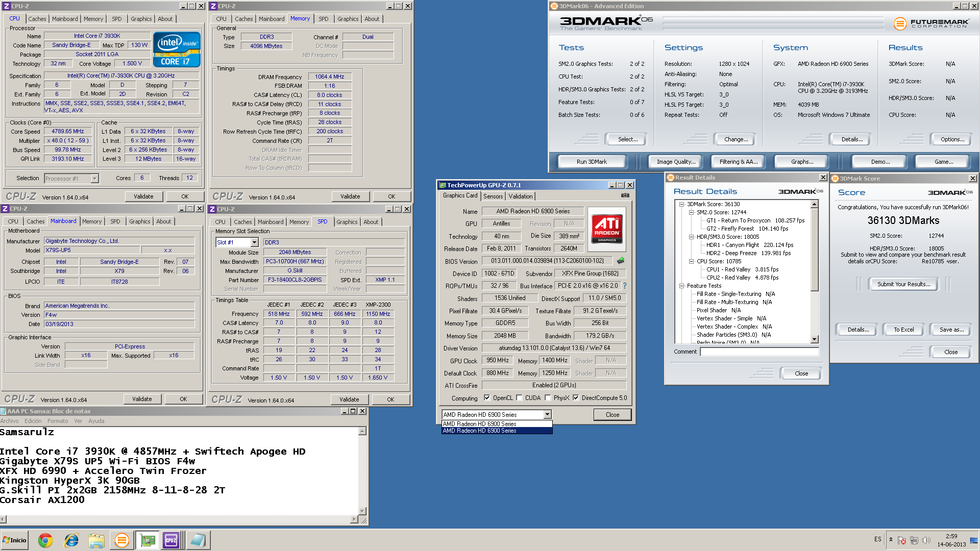Click the Image Quality button
The width and height of the screenshot is (980, 551).
coord(676,162)
